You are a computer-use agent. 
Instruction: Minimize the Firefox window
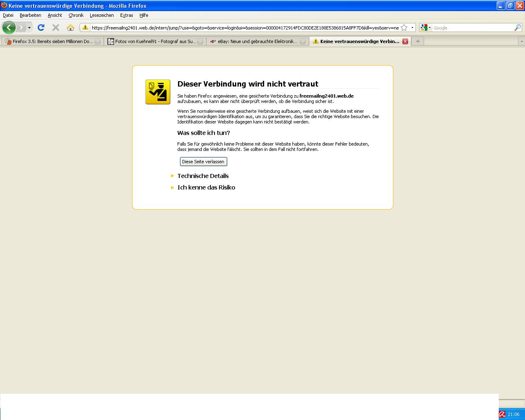tap(501, 5)
